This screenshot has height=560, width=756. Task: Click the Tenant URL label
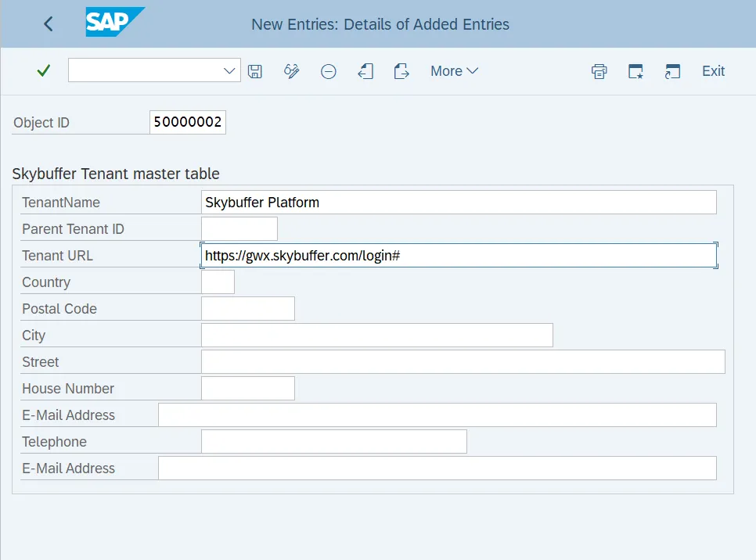(57, 256)
